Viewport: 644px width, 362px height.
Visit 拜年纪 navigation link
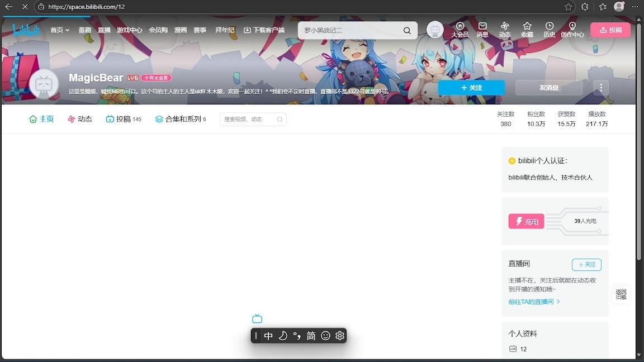(x=225, y=30)
